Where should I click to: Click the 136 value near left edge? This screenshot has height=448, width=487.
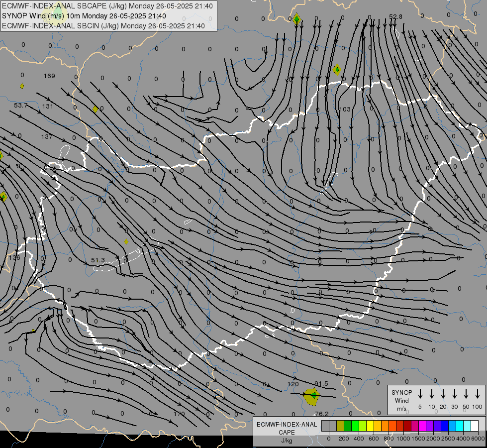[14, 257]
